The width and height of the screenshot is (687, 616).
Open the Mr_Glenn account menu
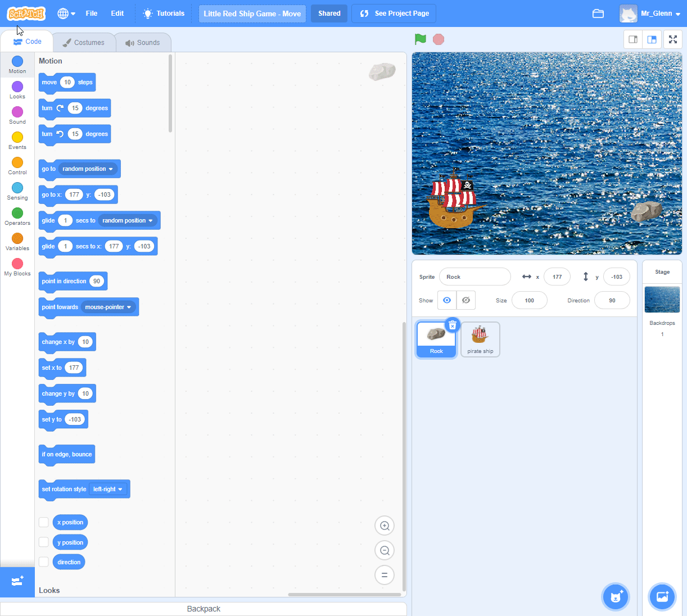point(650,13)
